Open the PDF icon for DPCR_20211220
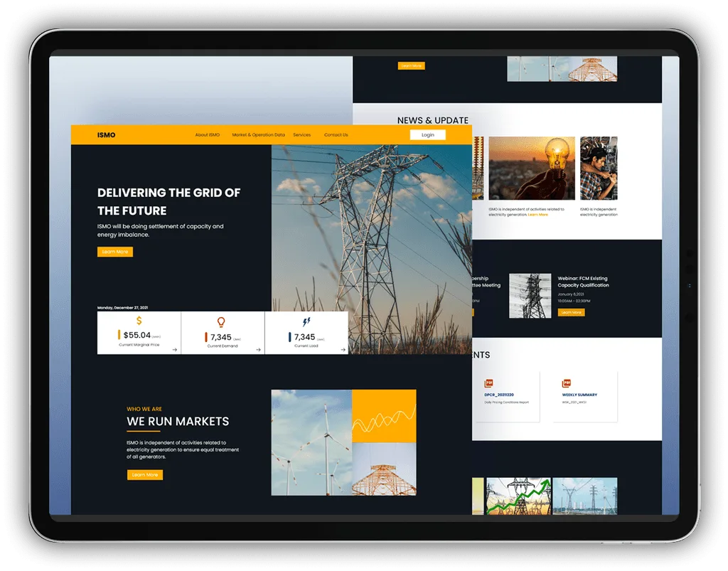Image resolution: width=728 pixels, height=571 pixels. 488,383
